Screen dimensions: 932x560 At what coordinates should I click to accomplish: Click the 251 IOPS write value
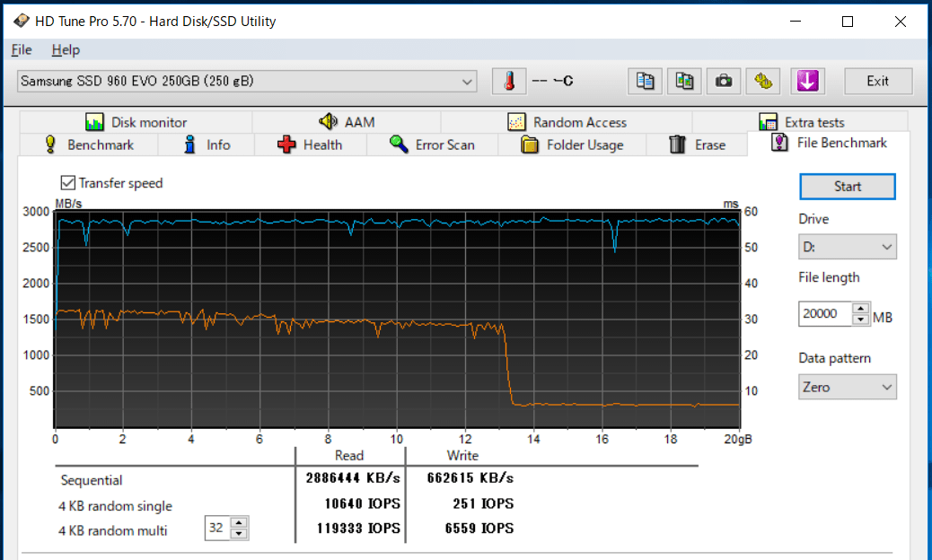483,503
